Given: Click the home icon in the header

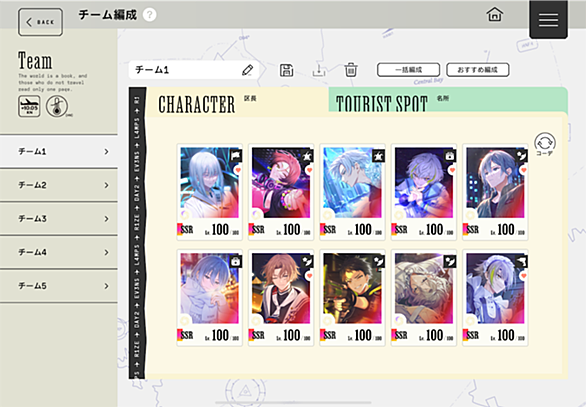Looking at the screenshot, I should [x=494, y=15].
